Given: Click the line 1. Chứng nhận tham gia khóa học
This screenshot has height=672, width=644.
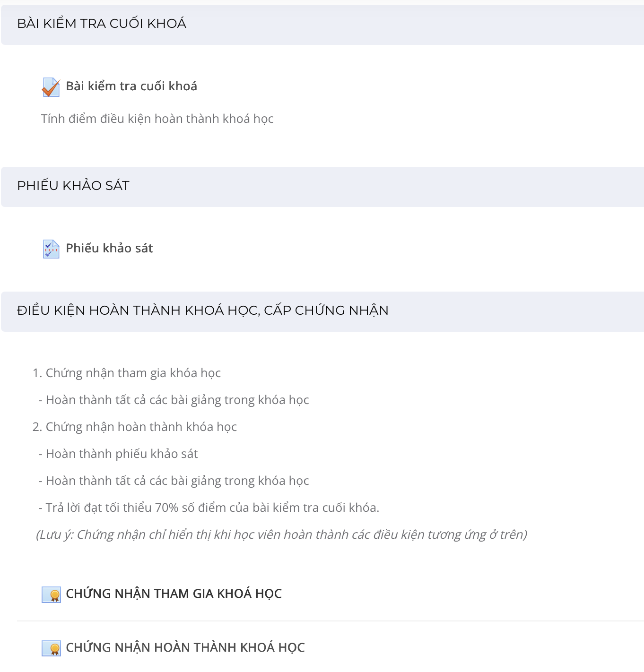Looking at the screenshot, I should (127, 373).
